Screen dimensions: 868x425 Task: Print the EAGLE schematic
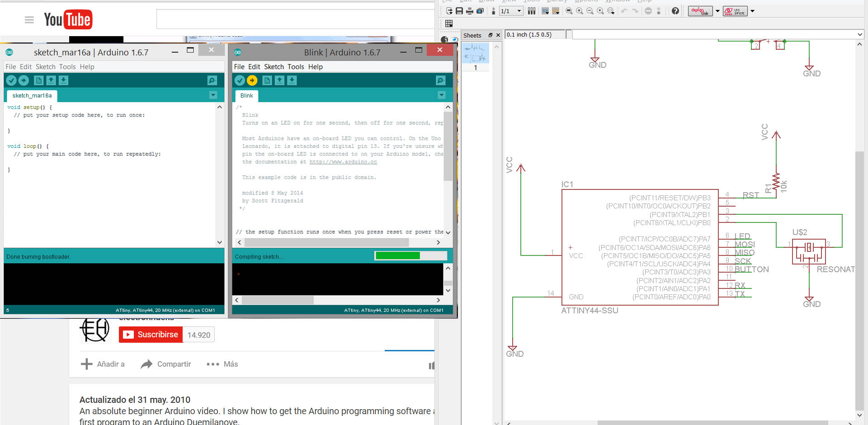pyautogui.click(x=470, y=11)
